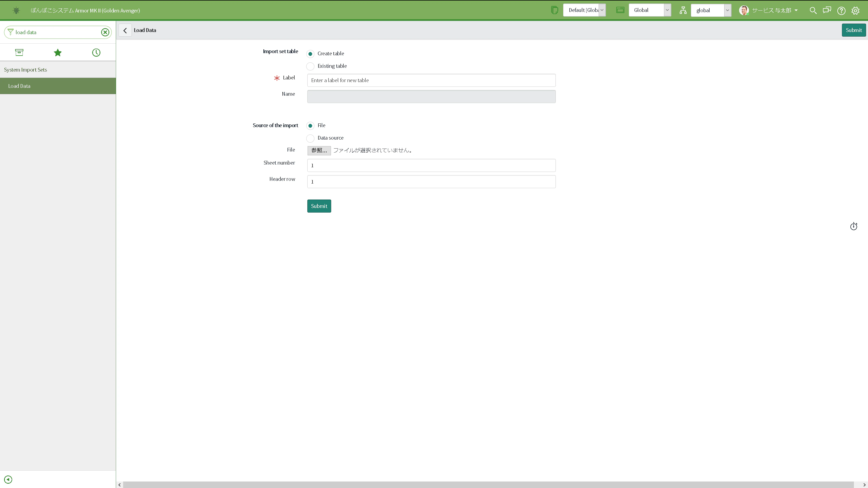The height and width of the screenshot is (488, 868).
Task: Open the help question mark icon
Action: click(841, 11)
